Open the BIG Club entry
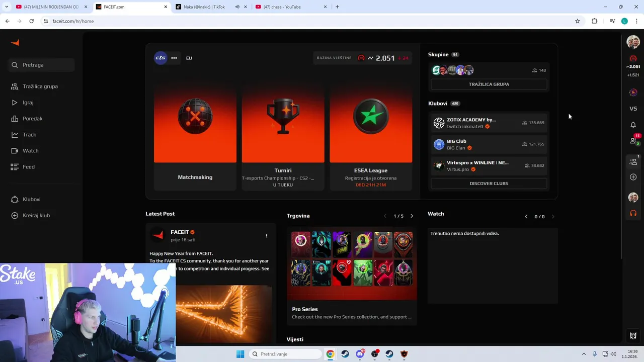 pyautogui.click(x=489, y=144)
